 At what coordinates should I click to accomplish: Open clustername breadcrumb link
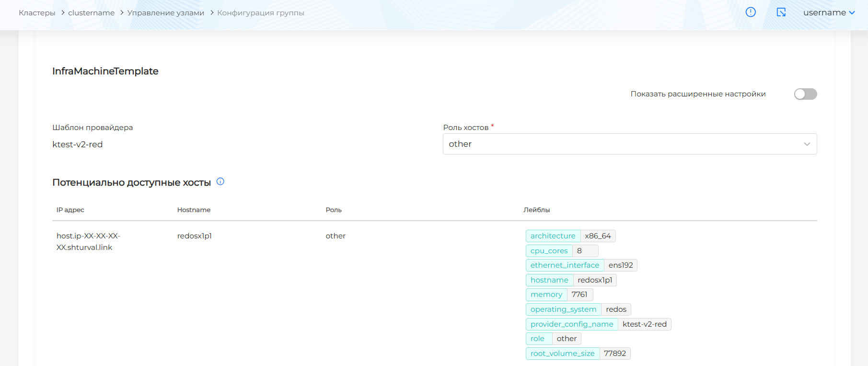tap(91, 13)
